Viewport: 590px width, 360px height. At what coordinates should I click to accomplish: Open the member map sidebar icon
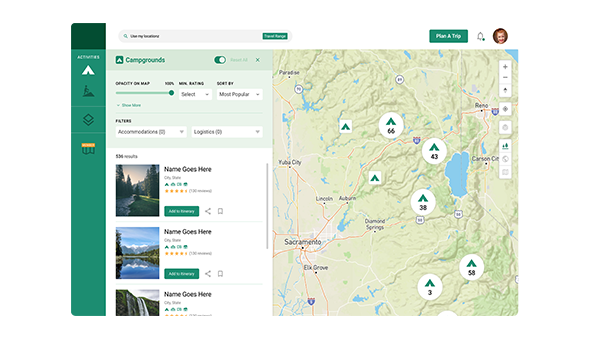(x=88, y=149)
